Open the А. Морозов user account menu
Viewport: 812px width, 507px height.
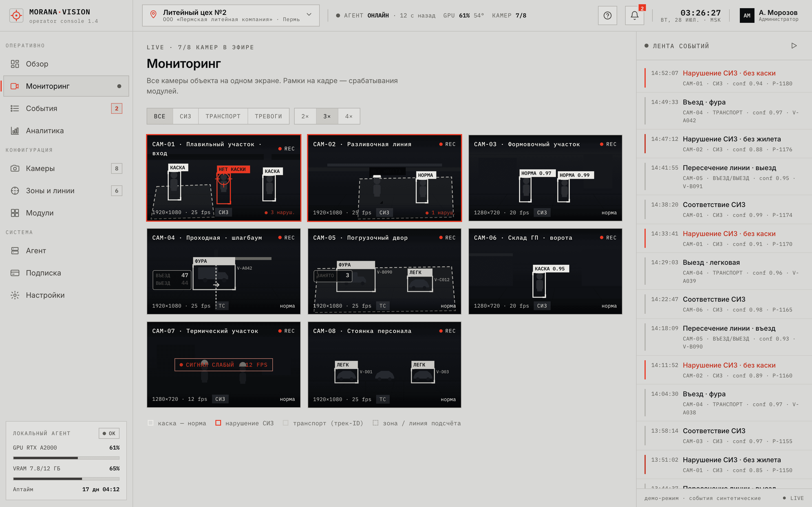click(x=769, y=15)
